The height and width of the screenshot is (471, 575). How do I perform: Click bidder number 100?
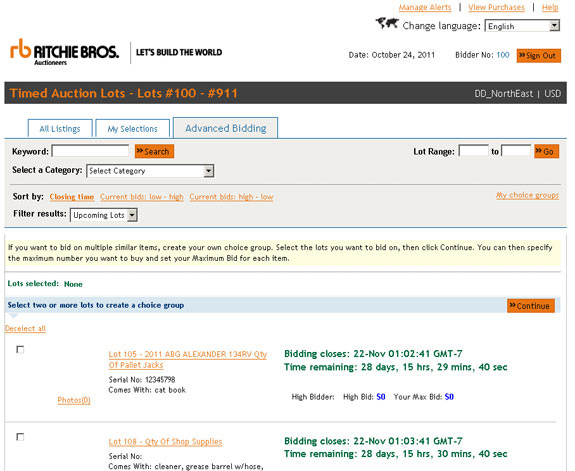503,55
